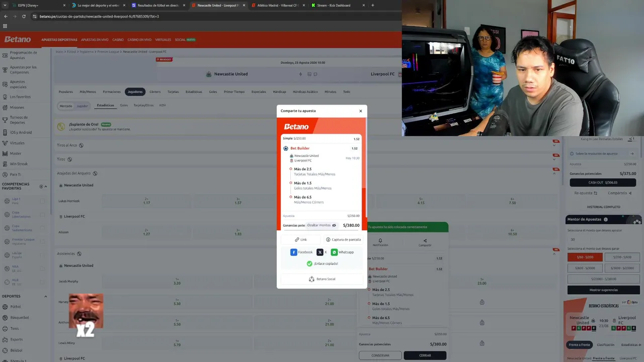
Task: Open iOS y Android link
Action: 21,132
